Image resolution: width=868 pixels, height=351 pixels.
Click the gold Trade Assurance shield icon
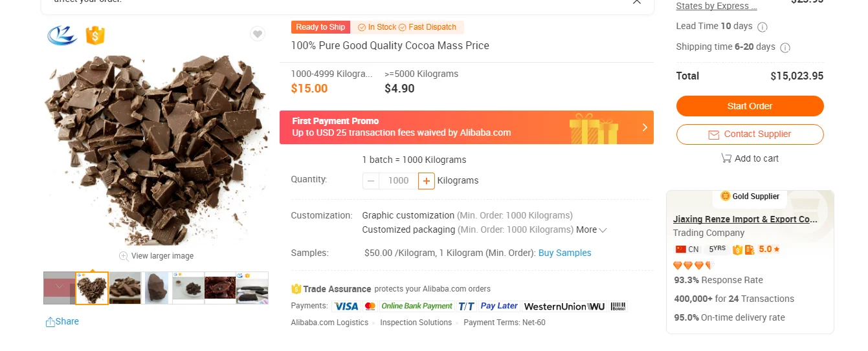point(296,289)
